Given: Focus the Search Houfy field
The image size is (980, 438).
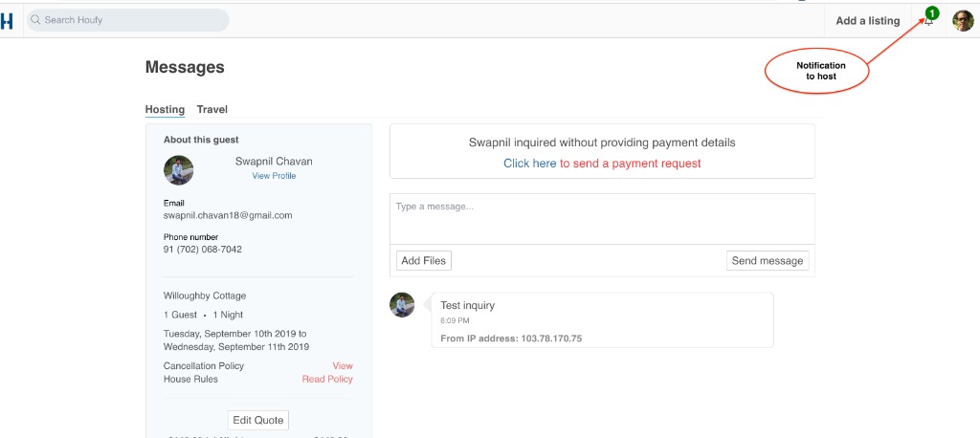Looking at the screenshot, I should click(127, 20).
